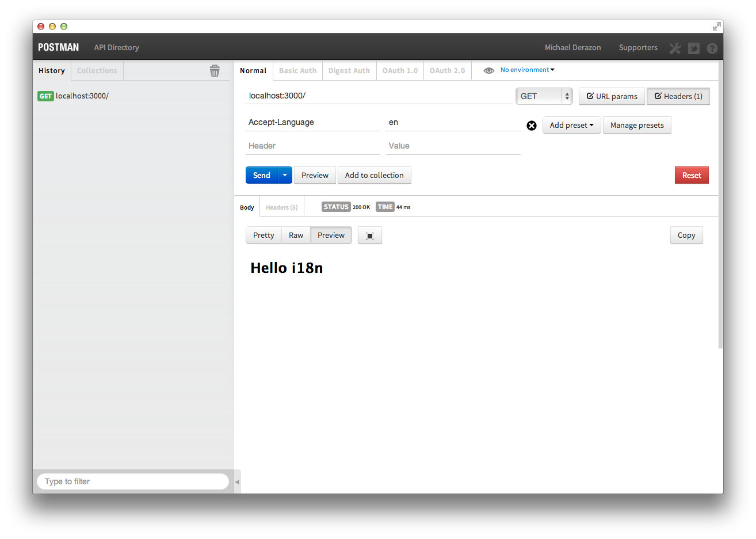Select the Basic Auth tab
This screenshot has height=539, width=756.
297,71
